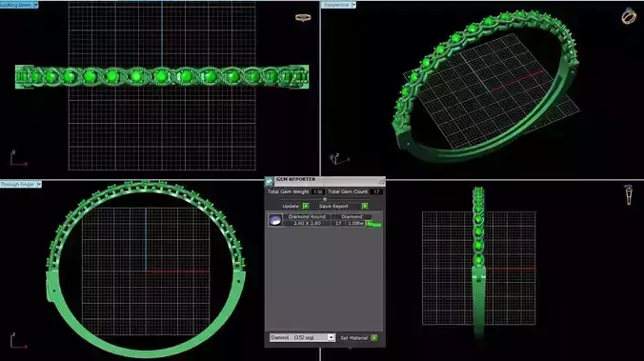This screenshot has height=361, width=644.
Task: Click the ring icon in Looking Down viewport
Action: tap(303, 18)
